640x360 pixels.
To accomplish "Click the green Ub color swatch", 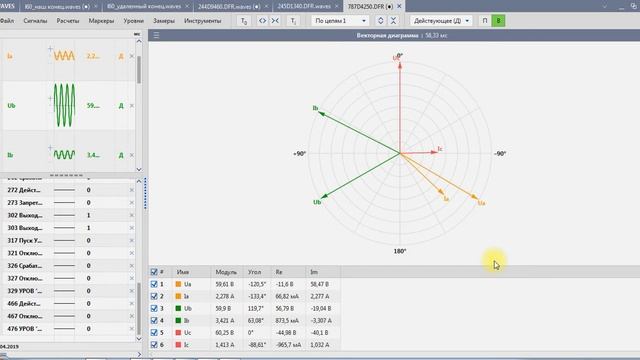I will click(178, 309).
